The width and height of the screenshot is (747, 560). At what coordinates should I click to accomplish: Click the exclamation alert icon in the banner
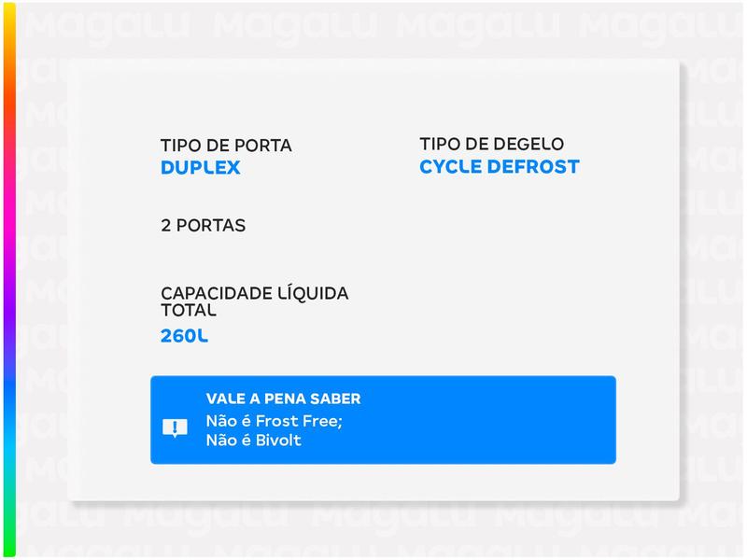tap(175, 427)
